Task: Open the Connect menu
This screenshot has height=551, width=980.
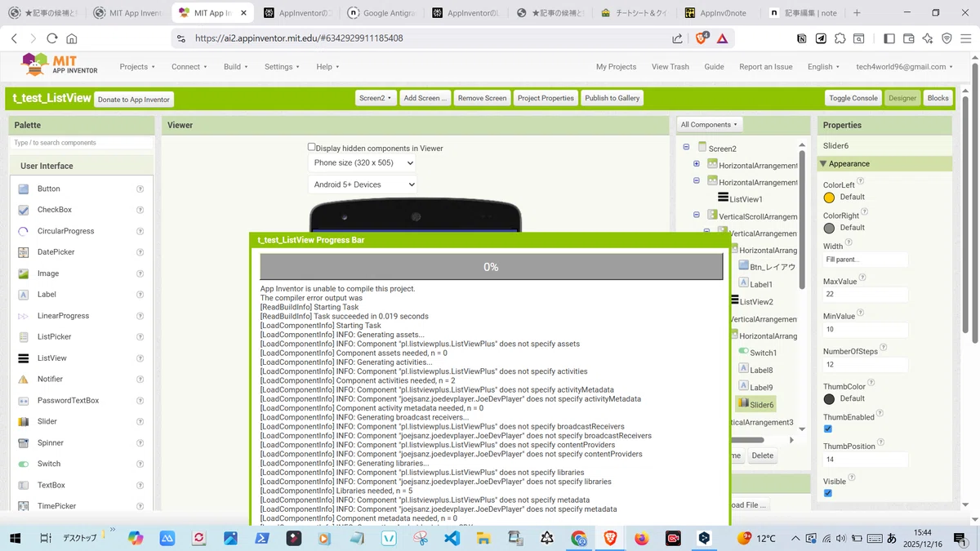Action: click(189, 67)
